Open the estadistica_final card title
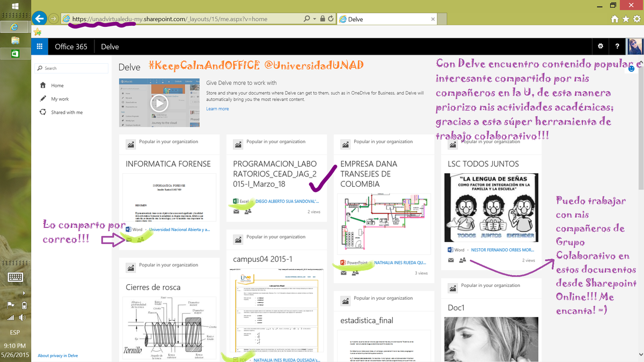Image resolution: width=644 pixels, height=362 pixels. point(367,320)
